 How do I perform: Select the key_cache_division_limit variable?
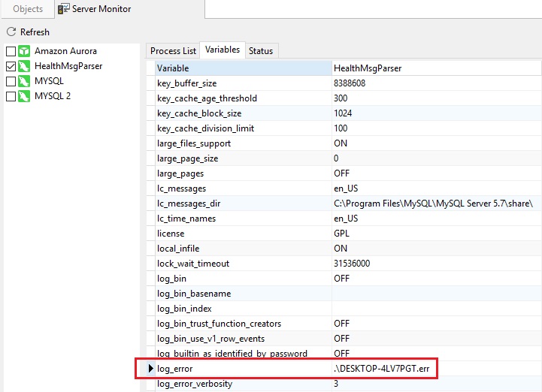click(x=205, y=128)
